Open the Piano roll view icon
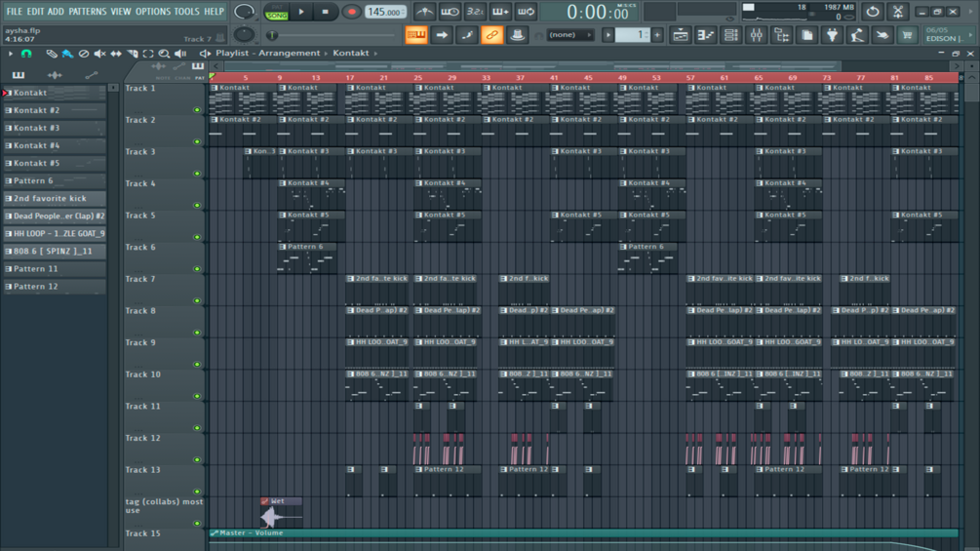980x551 pixels. coord(706,35)
